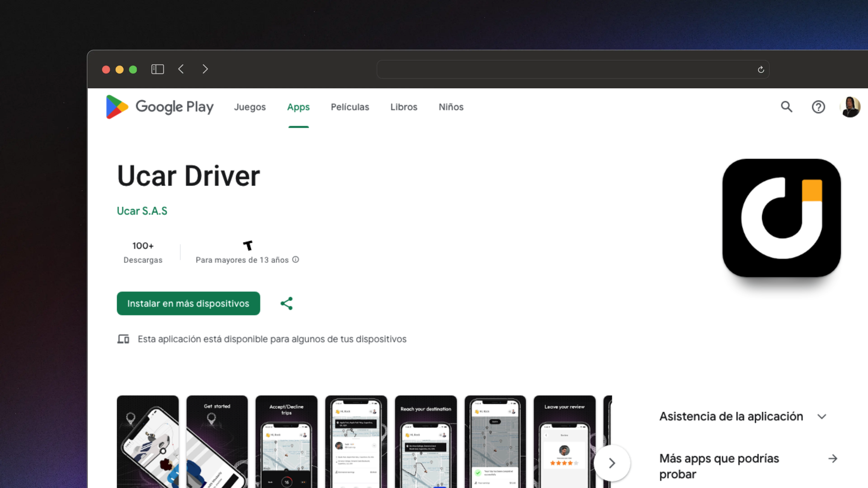The height and width of the screenshot is (488, 868).
Task: Select the Apps tab
Action: point(298,107)
